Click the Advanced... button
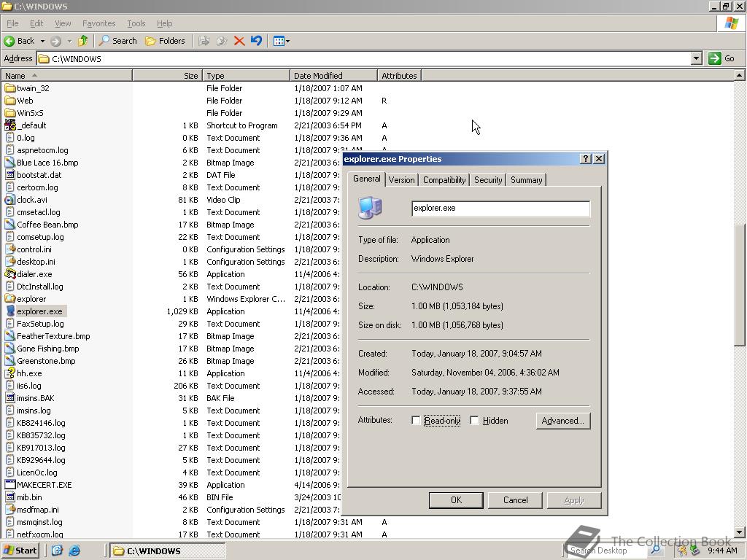 563,421
